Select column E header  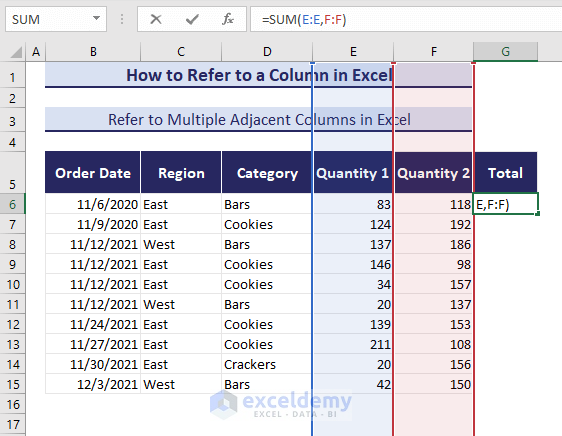(x=353, y=52)
